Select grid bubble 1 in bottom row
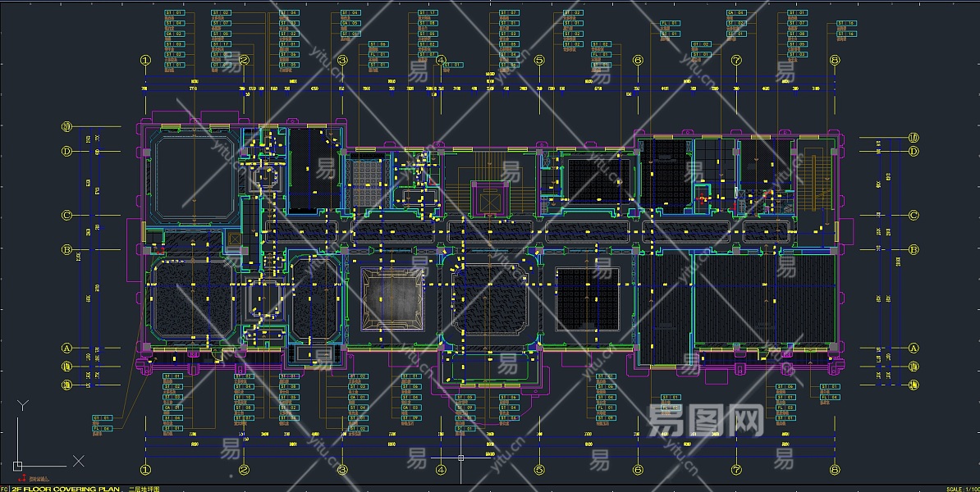 [145, 470]
